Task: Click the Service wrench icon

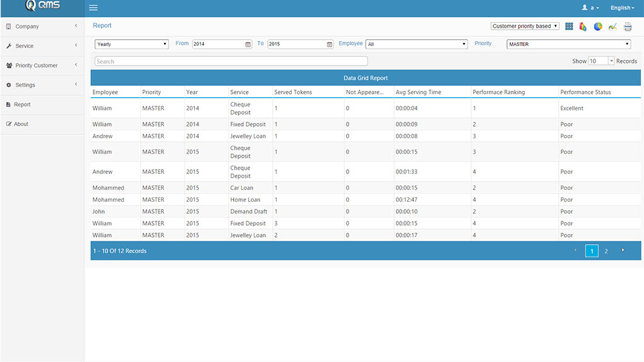Action: coord(9,46)
